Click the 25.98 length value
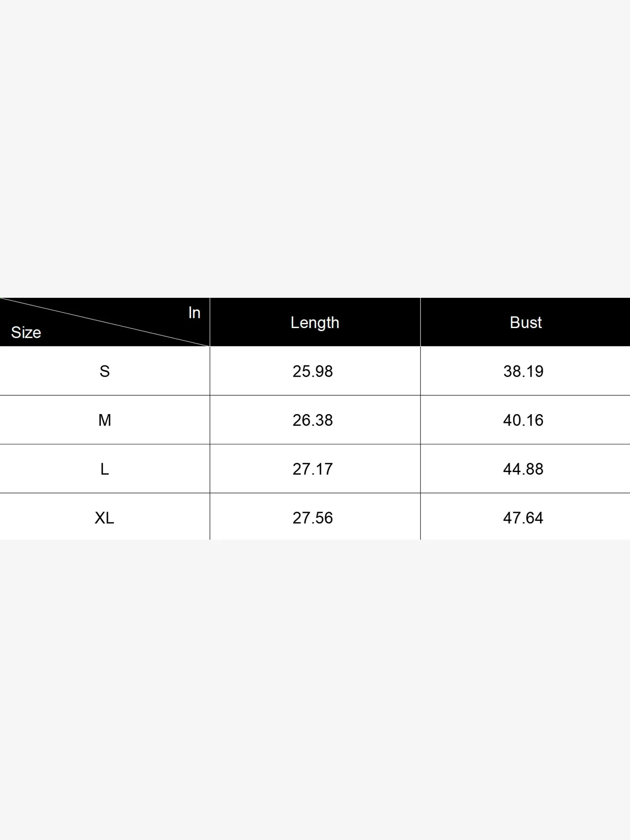630x840 pixels. (312, 371)
